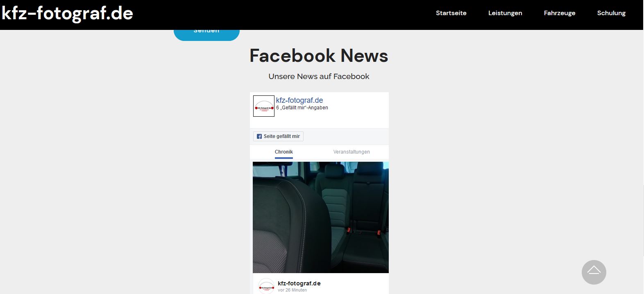Screen dimensions: 644x294
Task: Click the Facebook page profile logo
Action: pos(263,106)
